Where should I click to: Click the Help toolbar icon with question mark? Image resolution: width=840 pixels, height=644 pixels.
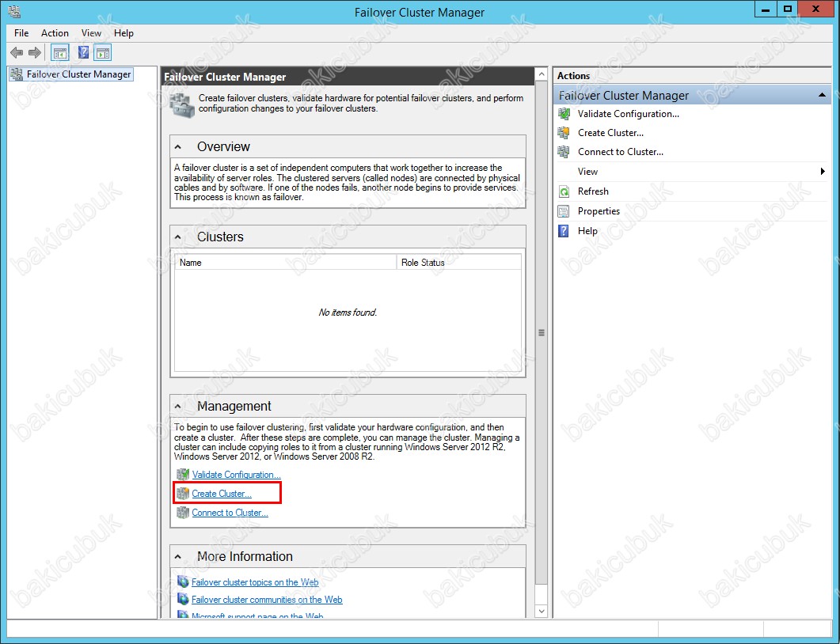click(84, 52)
